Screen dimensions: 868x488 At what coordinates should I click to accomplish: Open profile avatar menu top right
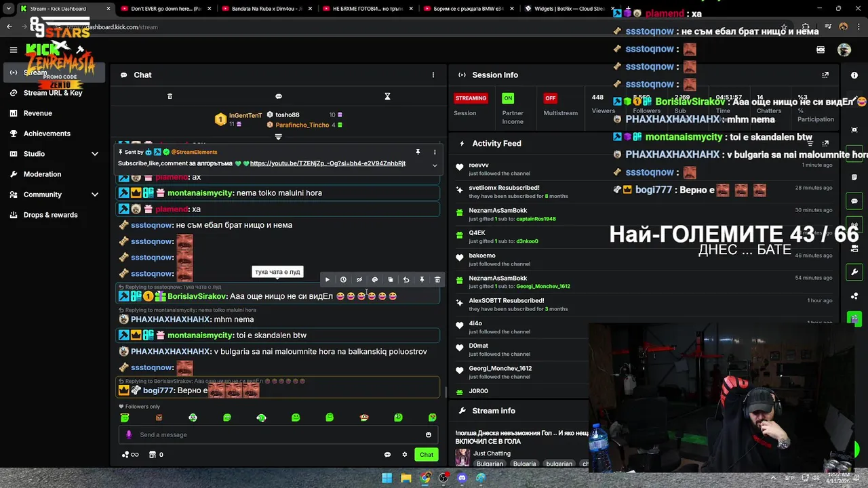tap(844, 49)
